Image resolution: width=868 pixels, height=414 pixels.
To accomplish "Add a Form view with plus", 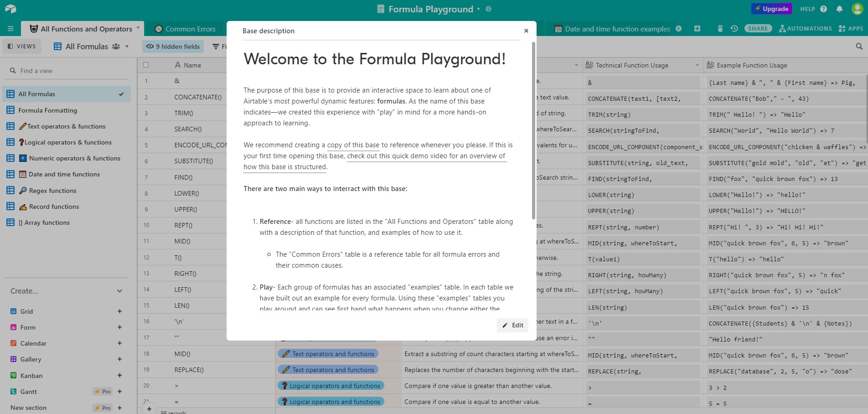I will point(119,327).
